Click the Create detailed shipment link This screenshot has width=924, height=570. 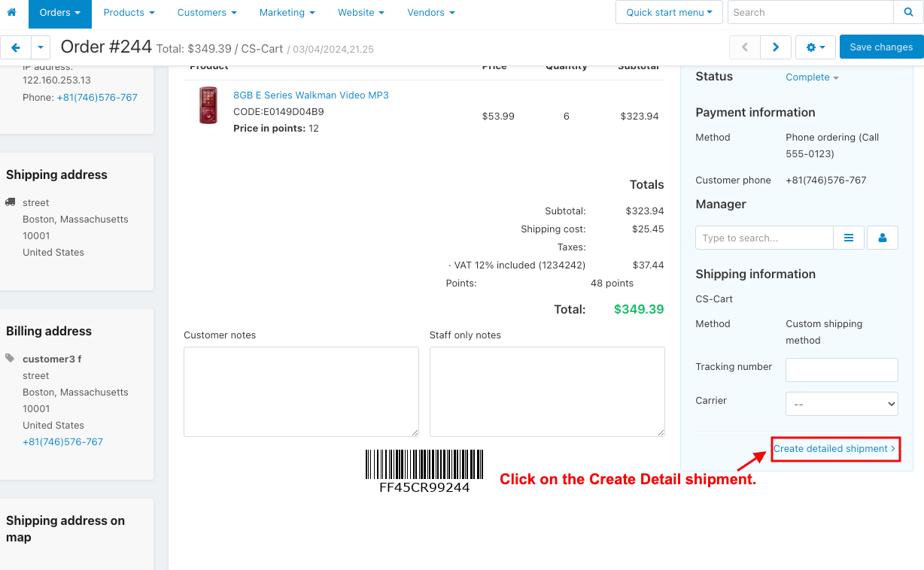[x=834, y=448]
